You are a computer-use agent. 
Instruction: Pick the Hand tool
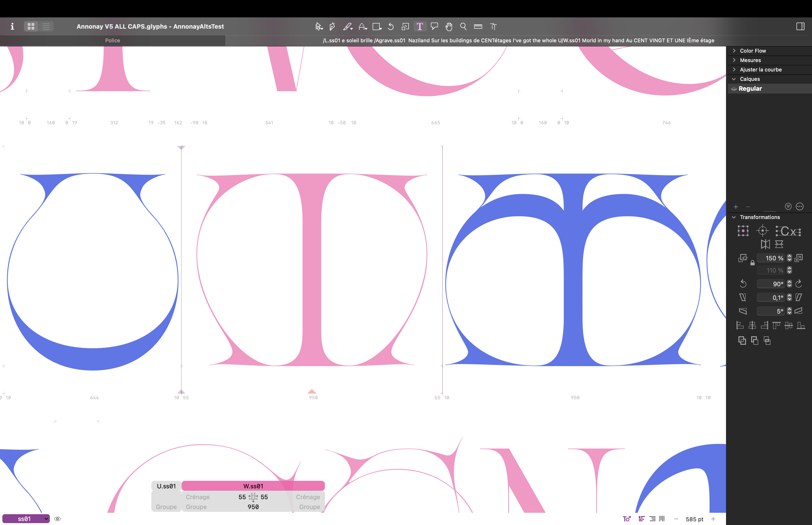(449, 26)
